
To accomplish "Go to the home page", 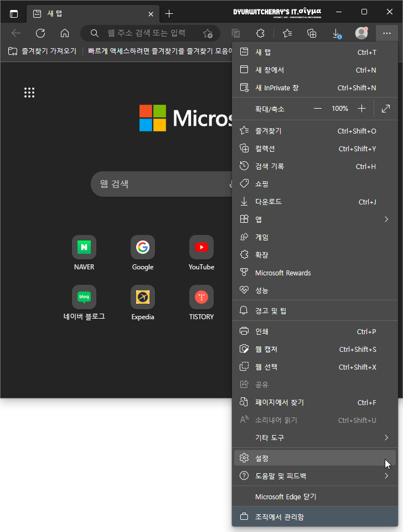I will click(65, 33).
